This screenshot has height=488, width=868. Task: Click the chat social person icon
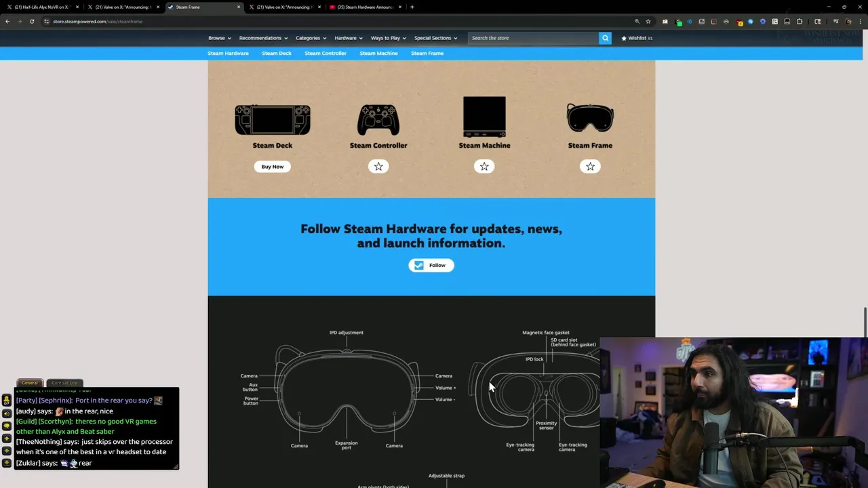tap(7, 401)
